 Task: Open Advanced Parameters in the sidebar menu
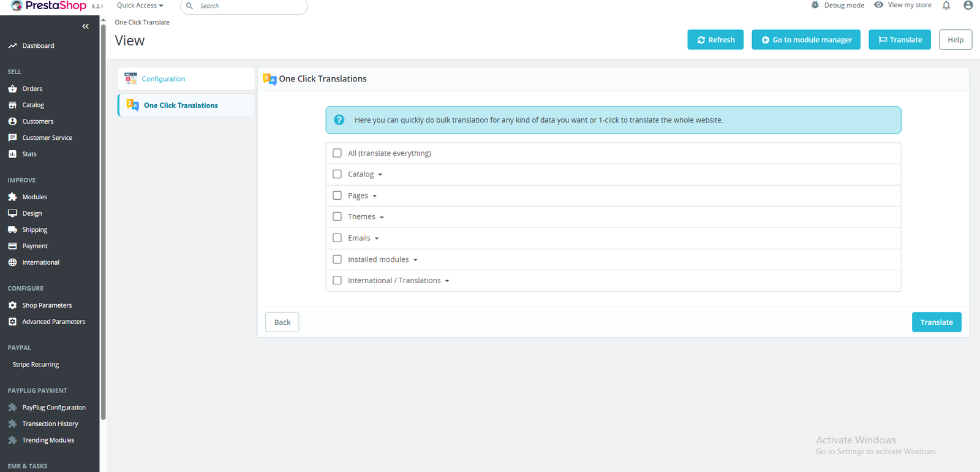point(53,322)
